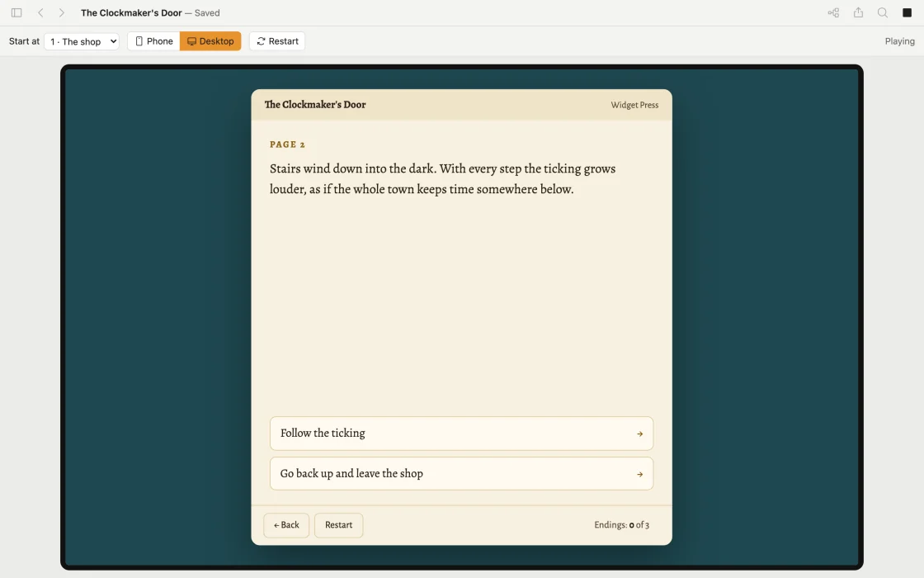
Task: Click Restart in the story footer
Action: pyautogui.click(x=339, y=525)
